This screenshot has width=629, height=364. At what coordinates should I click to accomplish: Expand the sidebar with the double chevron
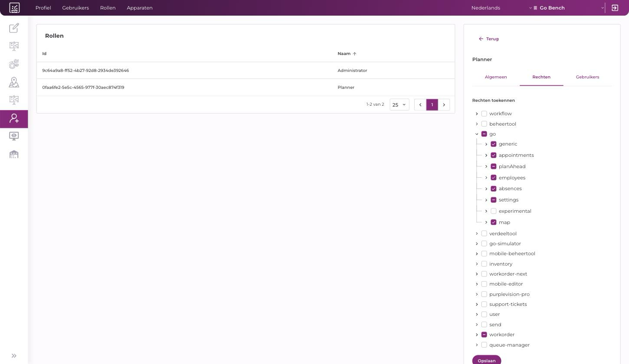click(14, 356)
